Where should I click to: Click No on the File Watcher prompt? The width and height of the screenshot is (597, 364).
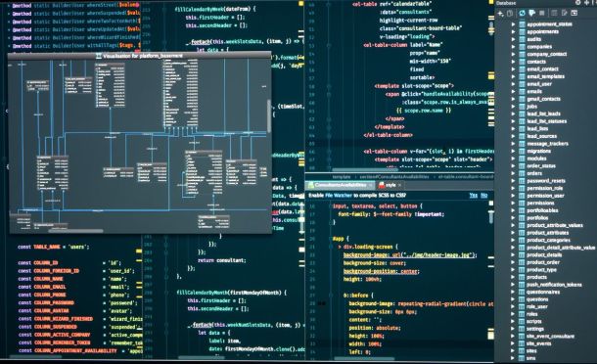(483, 196)
